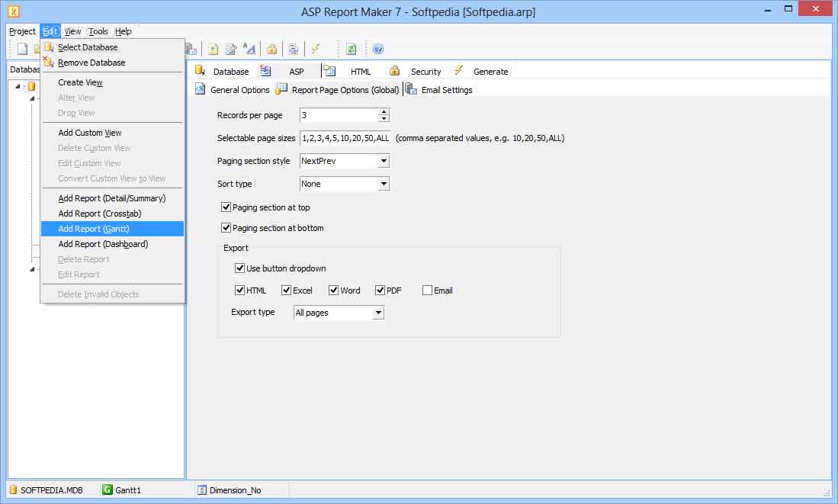This screenshot has height=504, width=838.
Task: Click the Security padlock toolbar icon
Action: [271, 49]
